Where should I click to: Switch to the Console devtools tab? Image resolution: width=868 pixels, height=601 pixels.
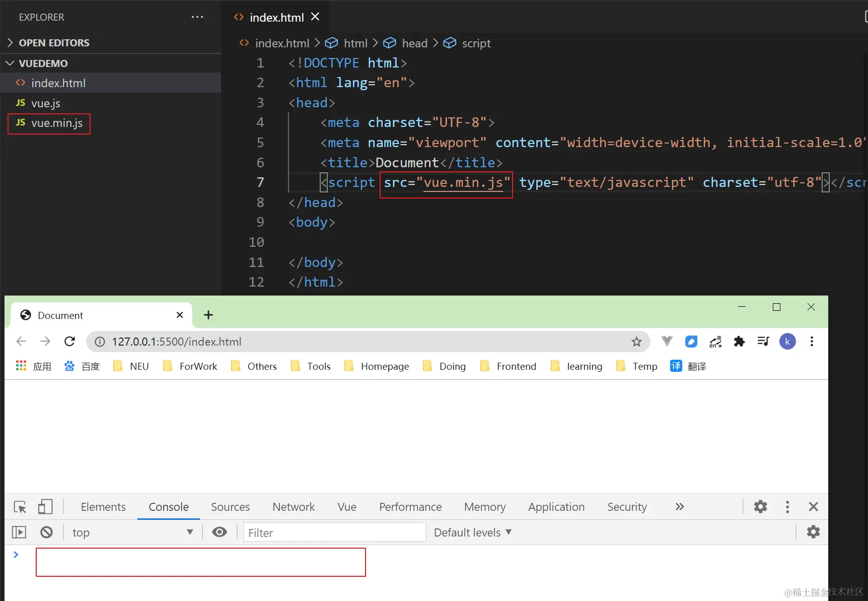pyautogui.click(x=169, y=507)
